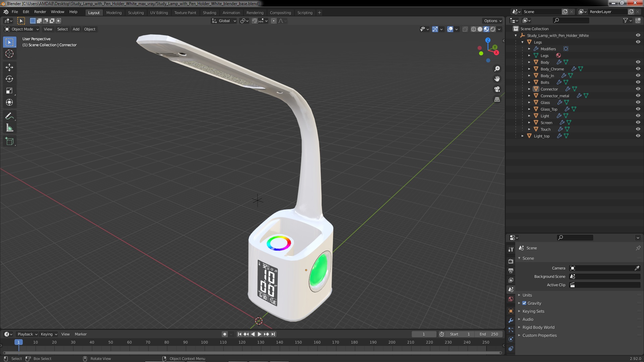Select the Add Cube tool
Image resolution: width=644 pixels, height=362 pixels.
(9, 141)
